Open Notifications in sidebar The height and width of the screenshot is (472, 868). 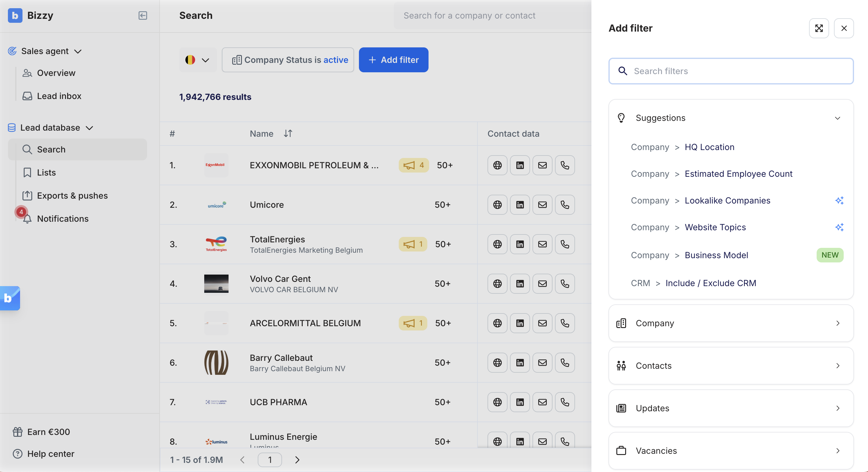pyautogui.click(x=63, y=219)
